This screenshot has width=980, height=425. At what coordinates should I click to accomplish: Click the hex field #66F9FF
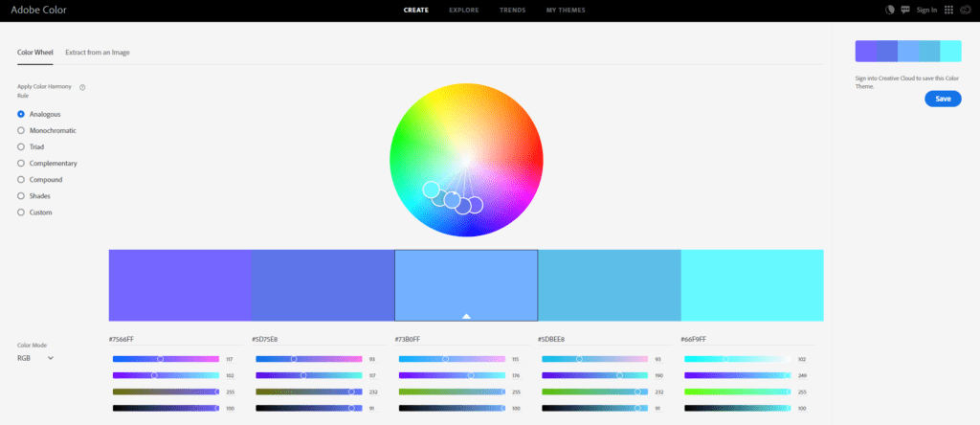[x=747, y=340]
